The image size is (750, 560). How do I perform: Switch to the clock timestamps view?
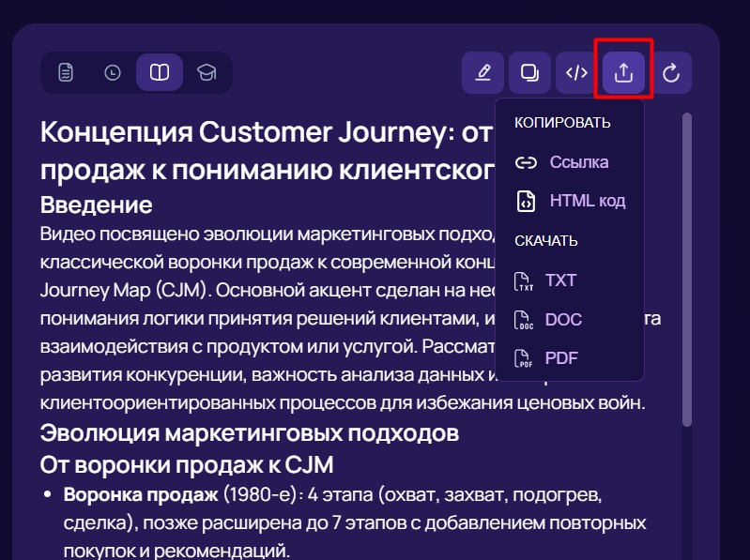[x=113, y=72]
